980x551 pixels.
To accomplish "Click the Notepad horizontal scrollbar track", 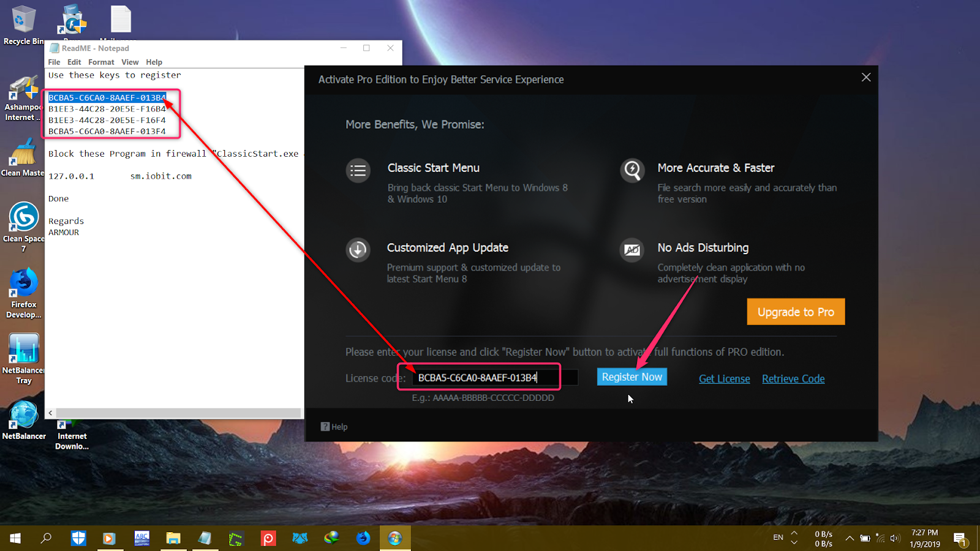I will (x=179, y=413).
